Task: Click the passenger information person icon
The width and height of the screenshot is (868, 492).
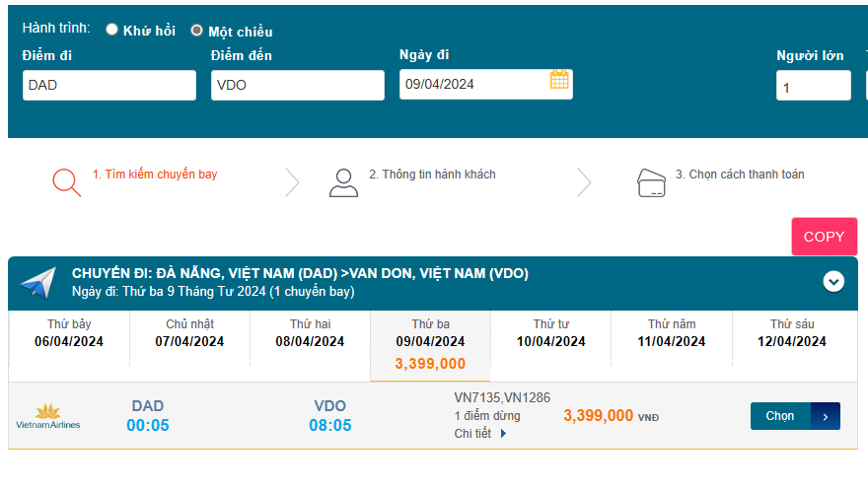Action: (x=343, y=182)
